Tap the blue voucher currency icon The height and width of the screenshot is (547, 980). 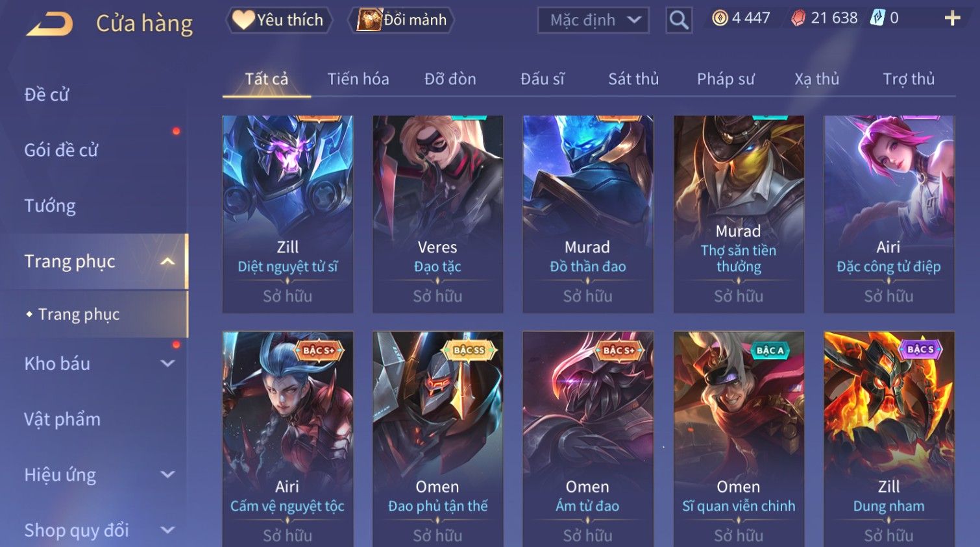(877, 18)
